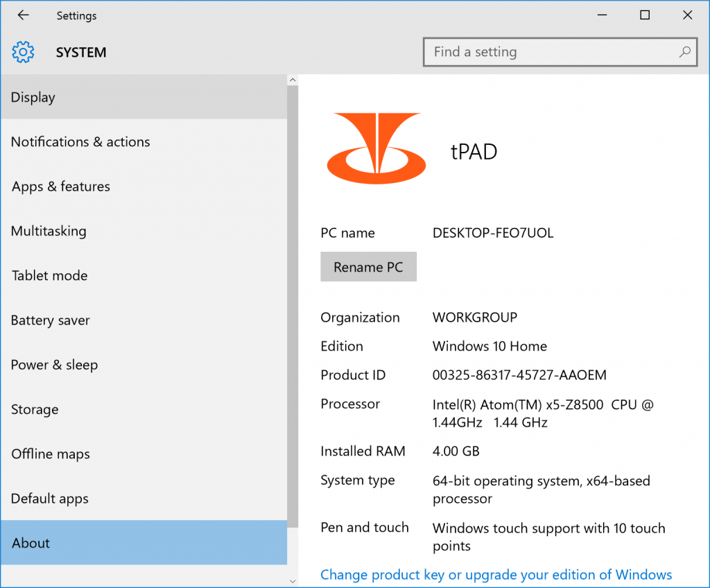Click Product ID 00325-86317-45727-AAOEM
710x588 pixels.
[x=519, y=375]
